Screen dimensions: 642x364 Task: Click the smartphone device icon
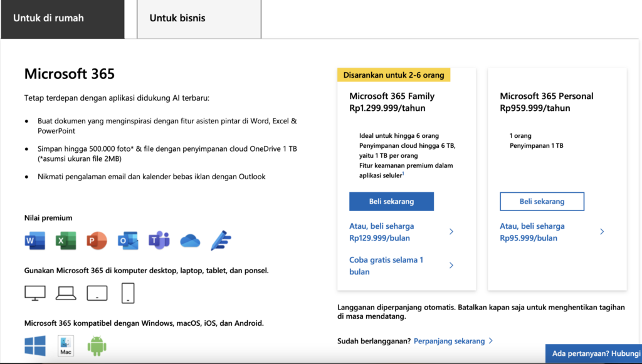(128, 293)
